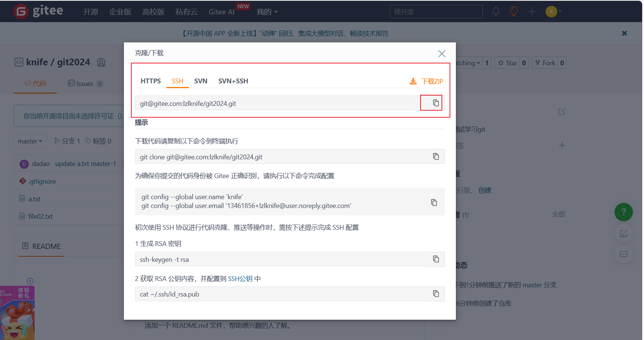The image size is (644, 340).
Task: Open the 高校版 menu item
Action: (x=153, y=12)
